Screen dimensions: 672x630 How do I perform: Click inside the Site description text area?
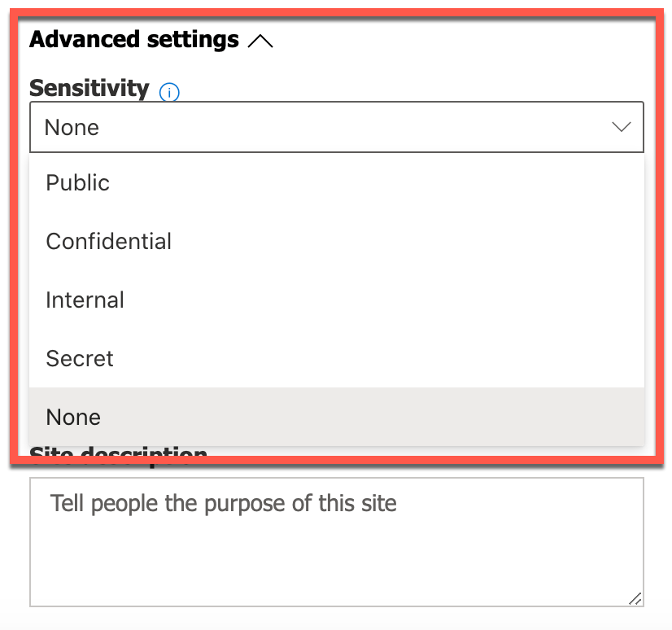point(336,541)
